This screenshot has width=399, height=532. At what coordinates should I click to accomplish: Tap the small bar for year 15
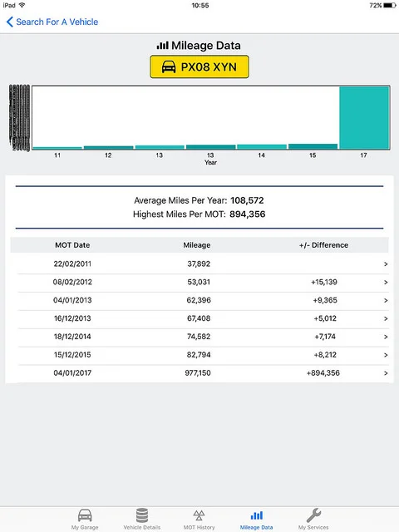[313, 146]
